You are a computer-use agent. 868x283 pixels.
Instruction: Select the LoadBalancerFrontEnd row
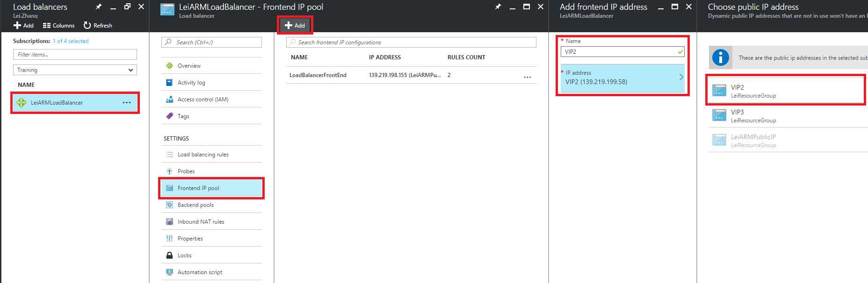tap(411, 75)
